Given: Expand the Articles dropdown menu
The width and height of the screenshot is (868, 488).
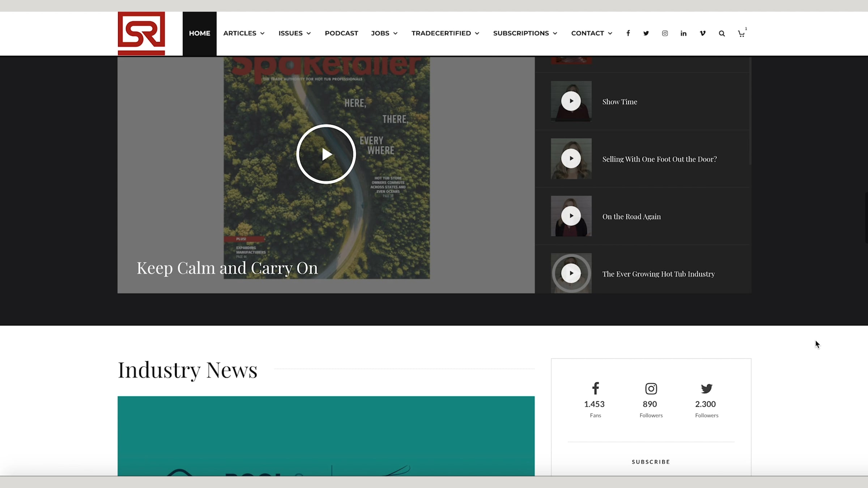Looking at the screenshot, I should pos(244,33).
